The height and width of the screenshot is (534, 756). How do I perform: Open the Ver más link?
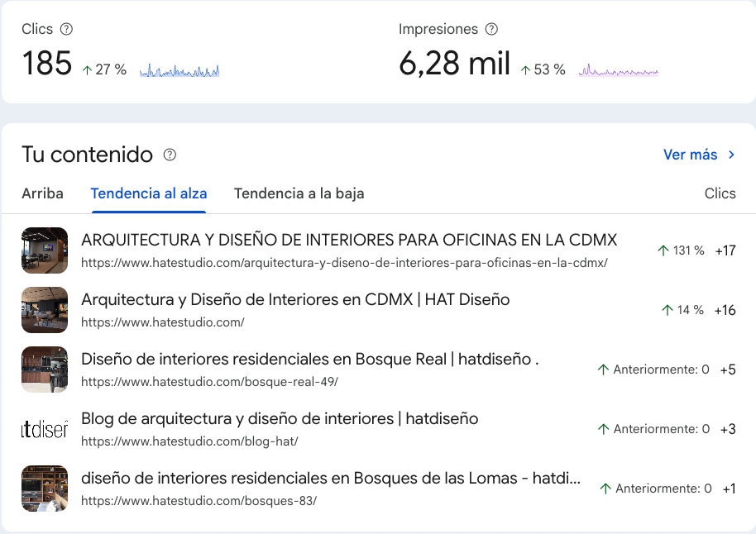pyautogui.click(x=690, y=155)
